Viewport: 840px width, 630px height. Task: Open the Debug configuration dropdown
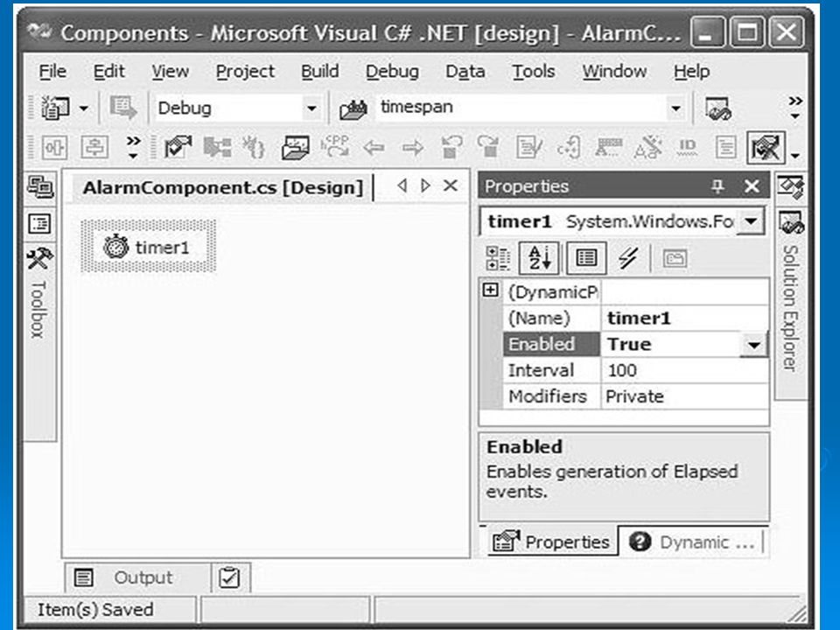click(x=311, y=108)
